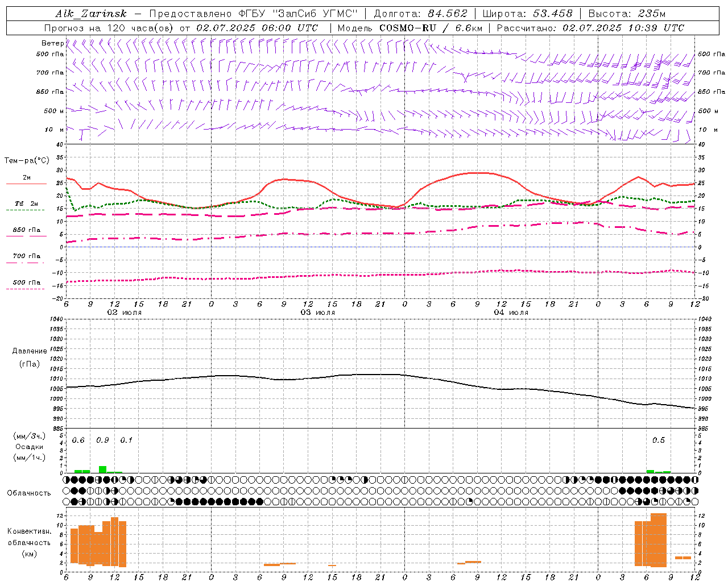Image resolution: width=728 pixels, height=582 pixels.
Task: Click the 'Давление' pressure panel label
Action: click(x=30, y=351)
